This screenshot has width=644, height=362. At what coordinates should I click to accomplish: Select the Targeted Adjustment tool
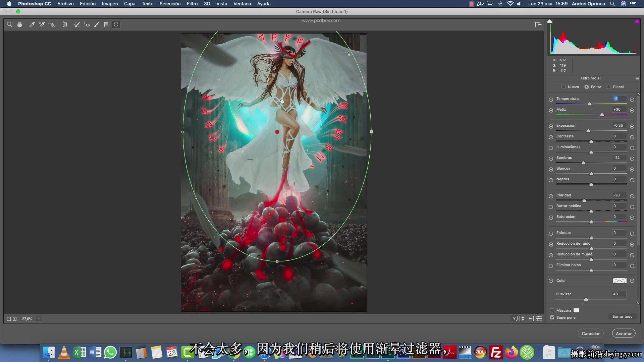tap(52, 24)
